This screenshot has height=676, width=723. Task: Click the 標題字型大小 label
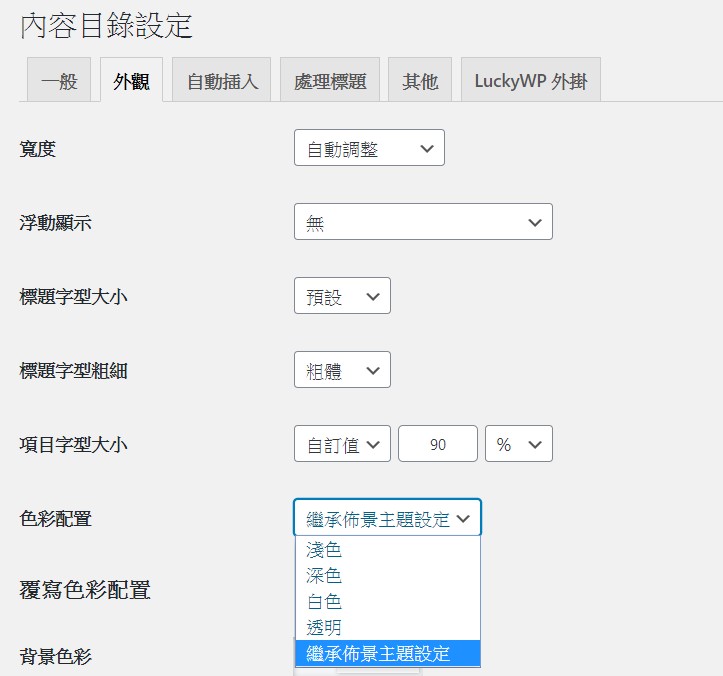click(x=73, y=297)
